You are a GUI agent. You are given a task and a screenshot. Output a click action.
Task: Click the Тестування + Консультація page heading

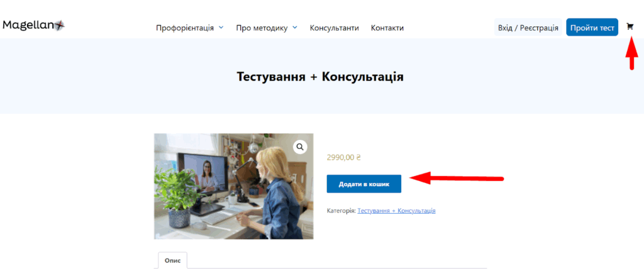[319, 77]
